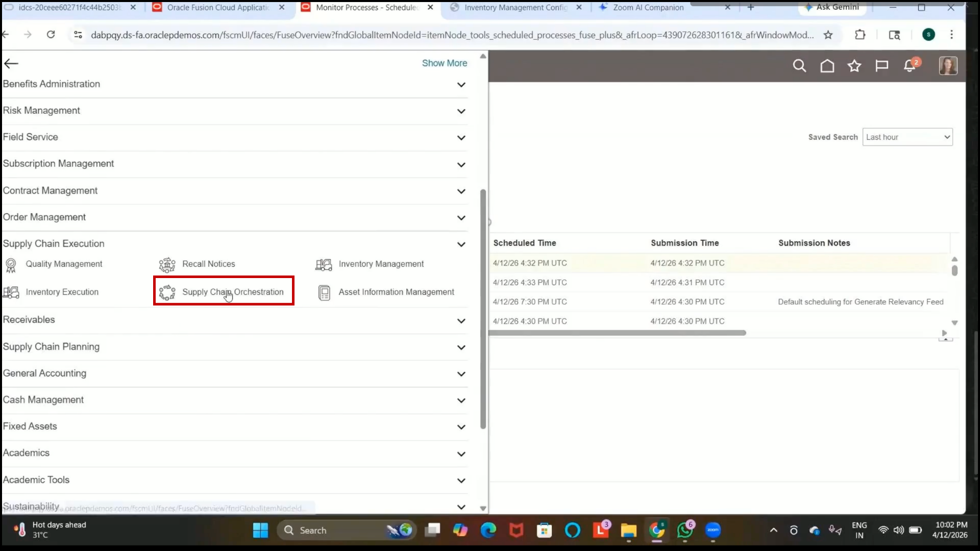This screenshot has height=551, width=980.
Task: Open Inventory Management link
Action: [381, 264]
